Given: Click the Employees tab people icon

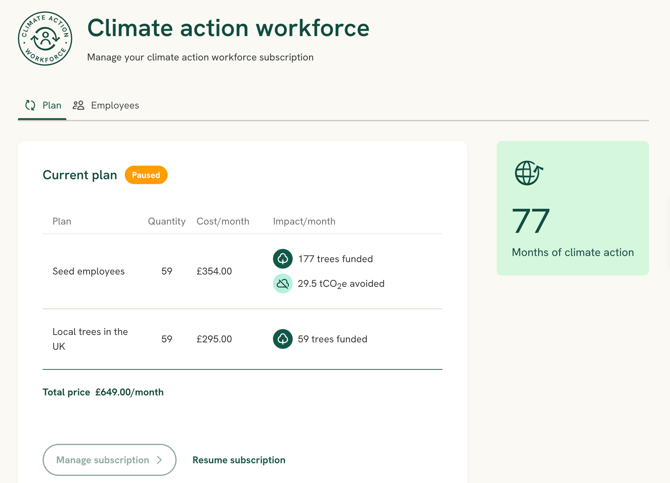Looking at the screenshot, I should [78, 105].
